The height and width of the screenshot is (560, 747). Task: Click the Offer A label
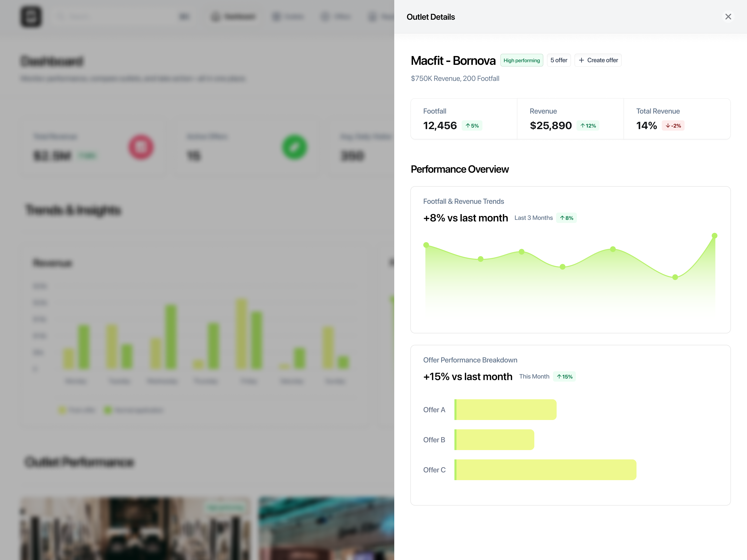(434, 410)
